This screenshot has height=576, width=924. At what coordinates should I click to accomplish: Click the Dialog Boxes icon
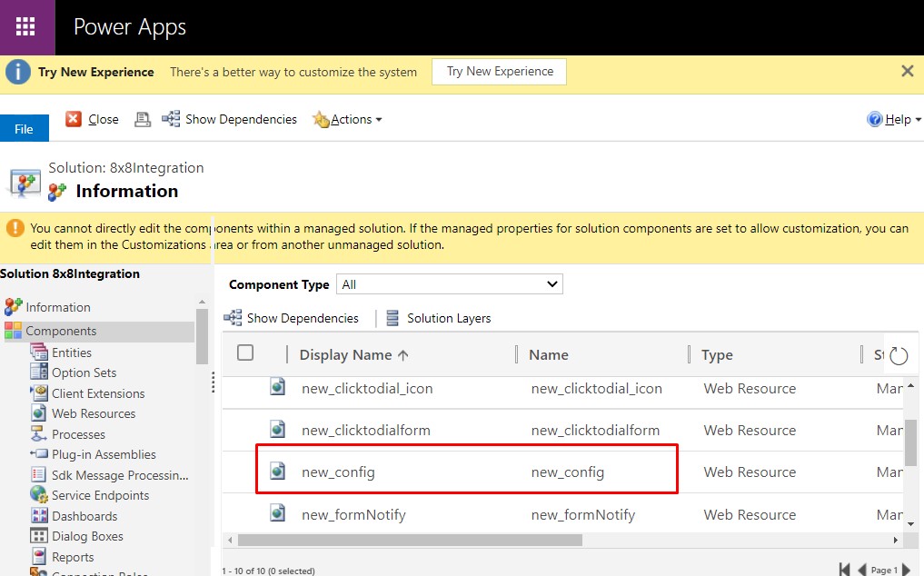pyautogui.click(x=39, y=536)
